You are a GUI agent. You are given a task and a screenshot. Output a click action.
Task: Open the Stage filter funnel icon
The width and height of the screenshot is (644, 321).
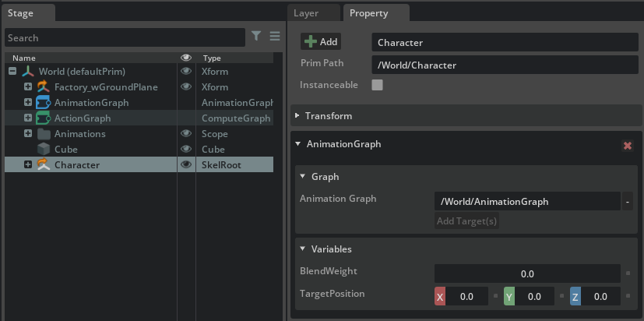256,36
